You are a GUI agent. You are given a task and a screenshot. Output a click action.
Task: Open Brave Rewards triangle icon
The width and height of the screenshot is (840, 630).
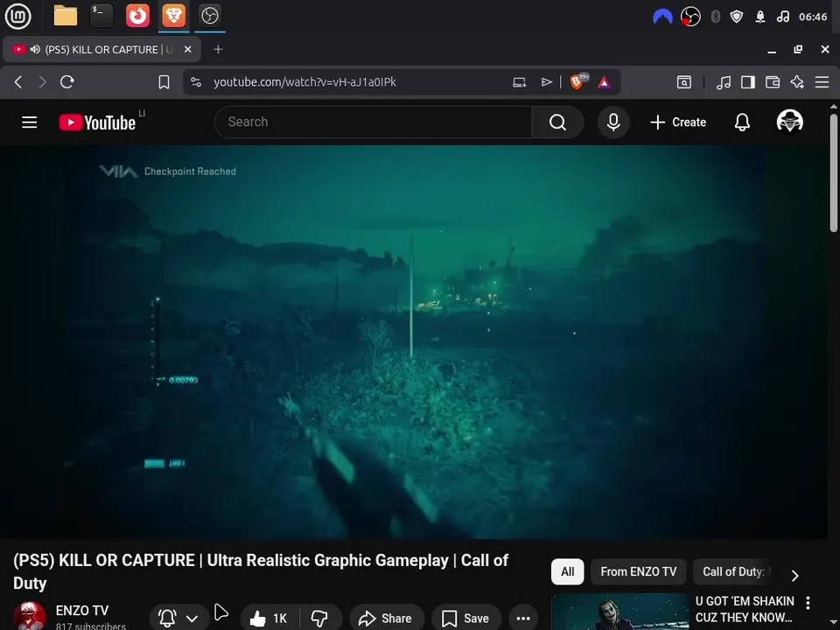[x=605, y=82]
